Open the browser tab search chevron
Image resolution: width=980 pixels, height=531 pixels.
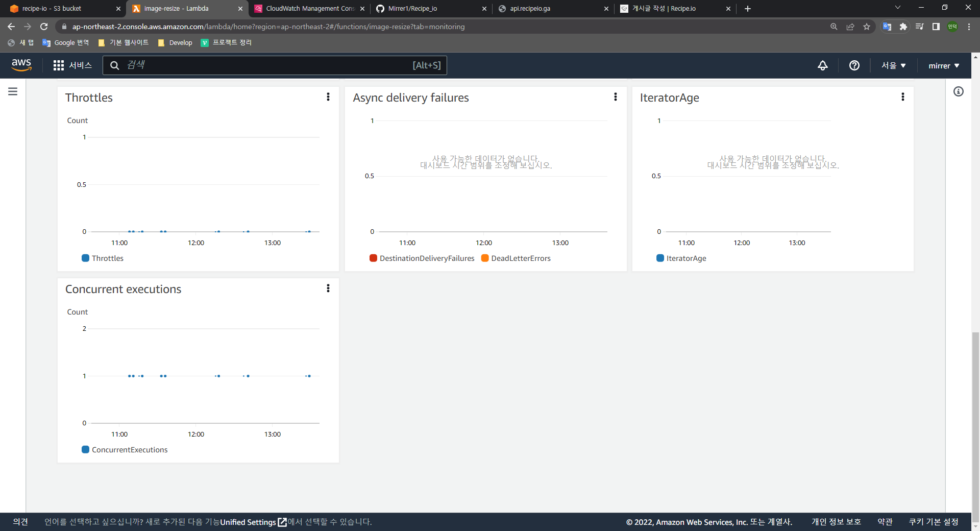click(x=897, y=7)
